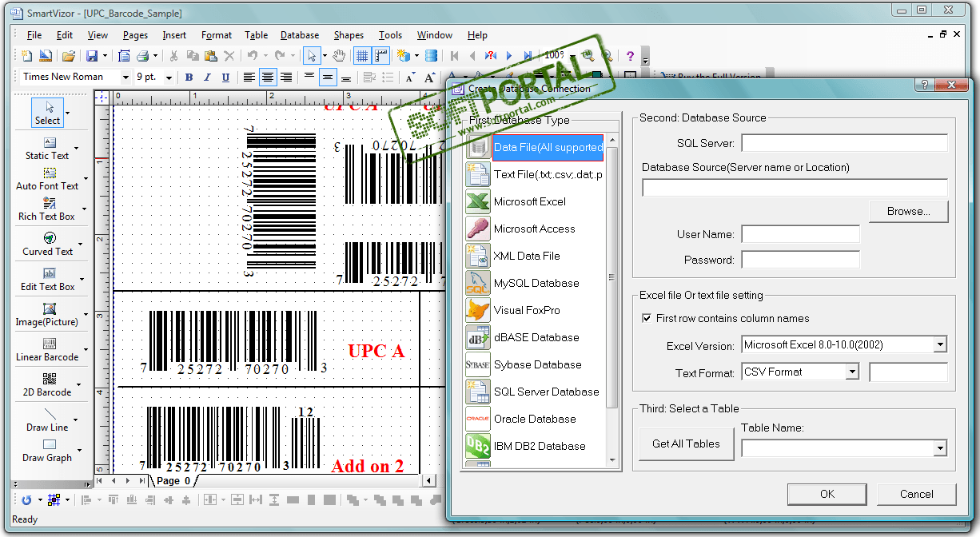Click the Save floppy disk icon

[x=92, y=56]
